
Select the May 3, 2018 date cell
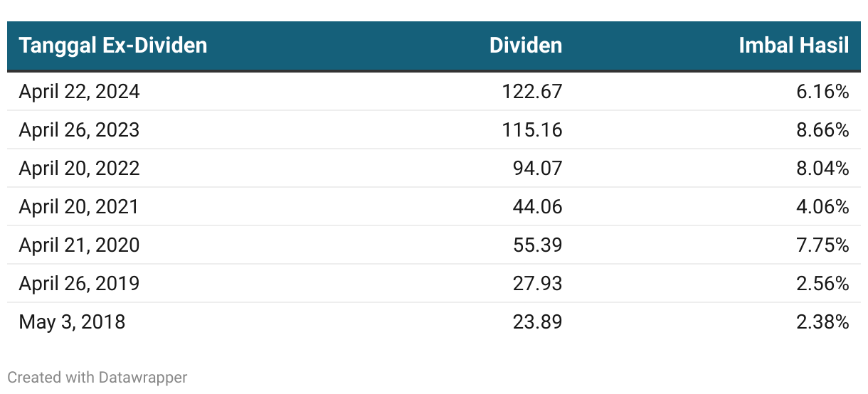coord(72,322)
